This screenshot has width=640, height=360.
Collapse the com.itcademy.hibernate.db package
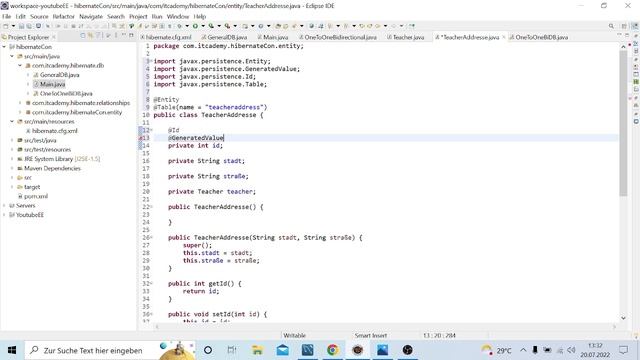point(20,66)
